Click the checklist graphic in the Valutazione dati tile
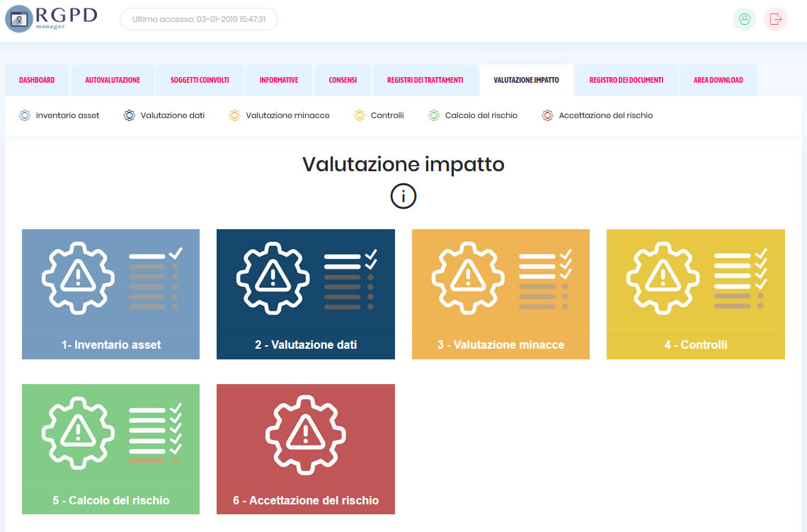807x532 pixels. [350, 278]
